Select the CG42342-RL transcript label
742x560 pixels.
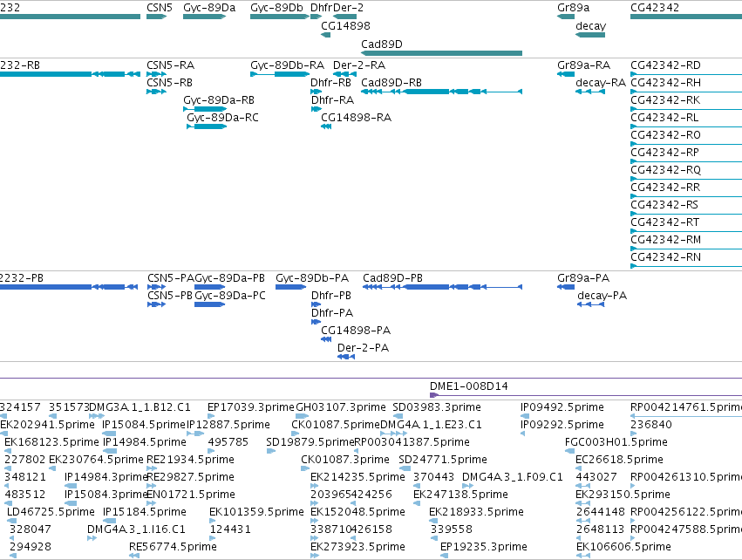[664, 118]
